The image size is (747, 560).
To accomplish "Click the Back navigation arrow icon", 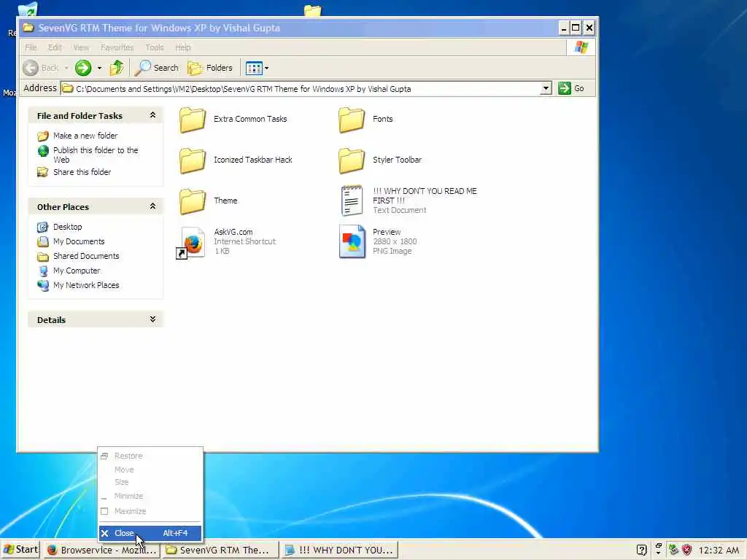I will [x=31, y=68].
